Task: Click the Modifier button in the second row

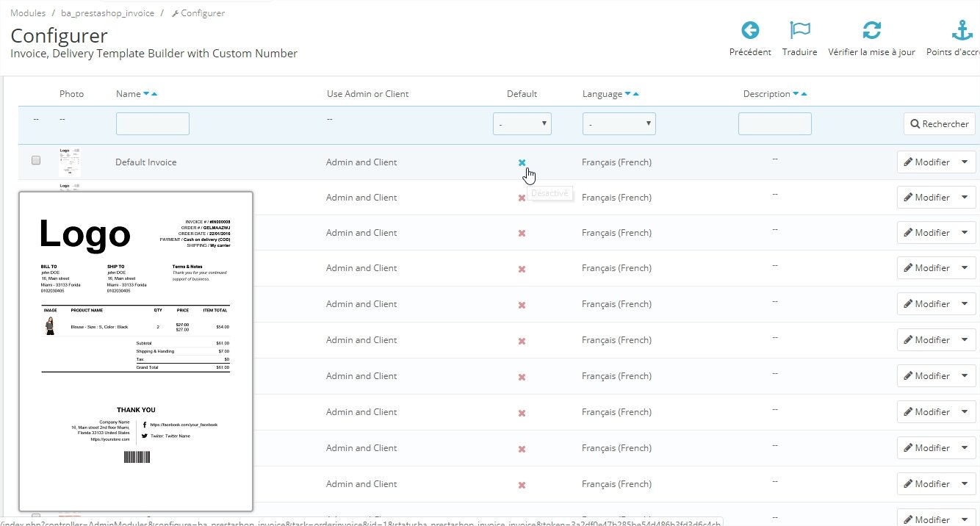Action: tap(926, 198)
